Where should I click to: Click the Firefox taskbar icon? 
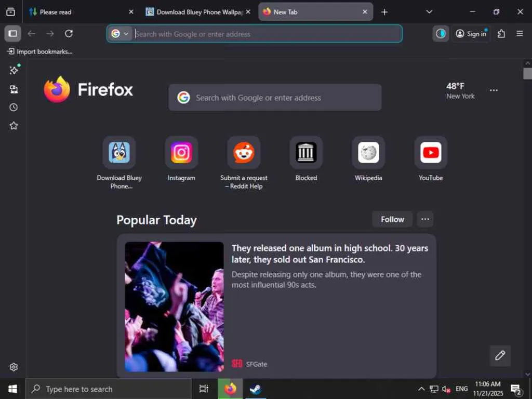point(230,389)
